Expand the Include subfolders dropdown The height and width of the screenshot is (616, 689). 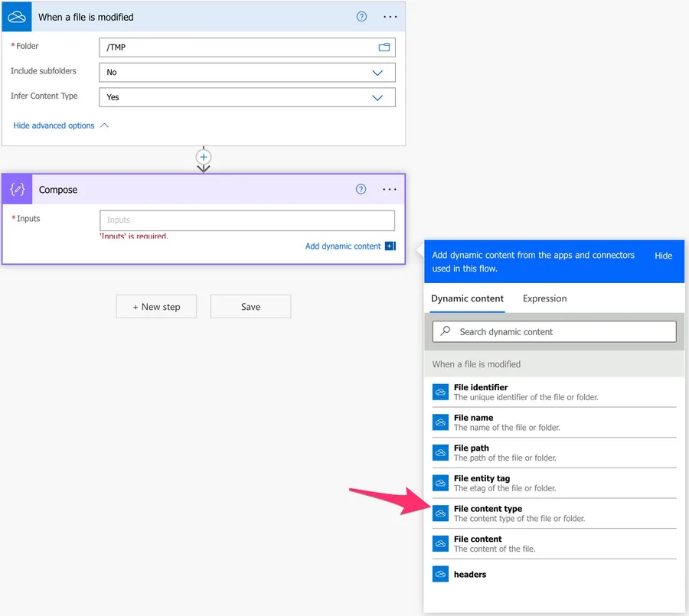[377, 73]
